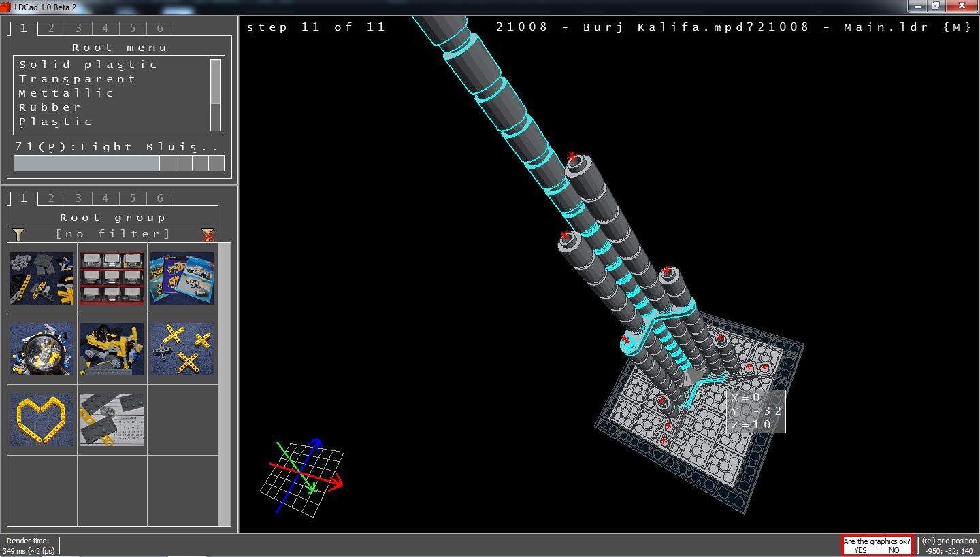Switch to color panel tab 6
Image resolution: width=980 pixels, height=557 pixels.
[160, 29]
